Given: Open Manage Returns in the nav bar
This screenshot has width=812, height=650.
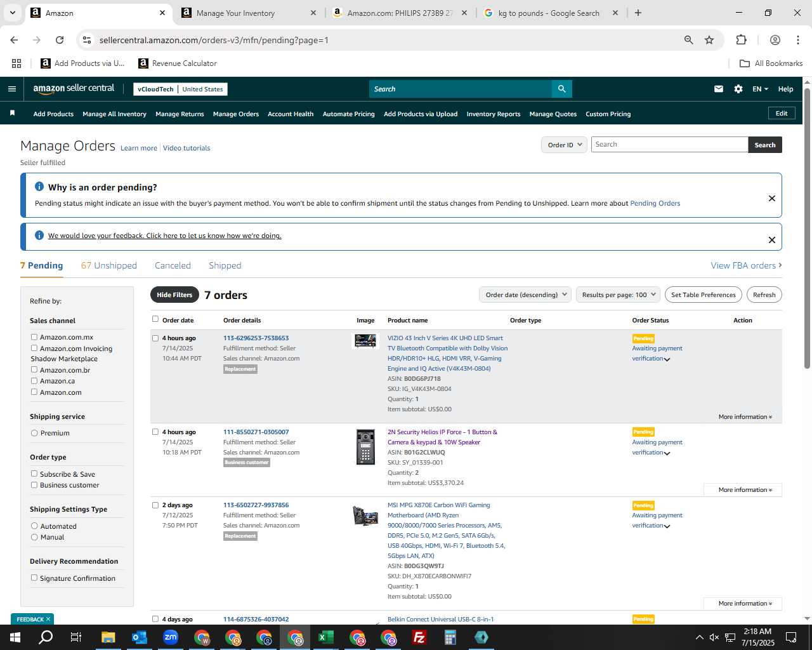Looking at the screenshot, I should pyautogui.click(x=180, y=114).
